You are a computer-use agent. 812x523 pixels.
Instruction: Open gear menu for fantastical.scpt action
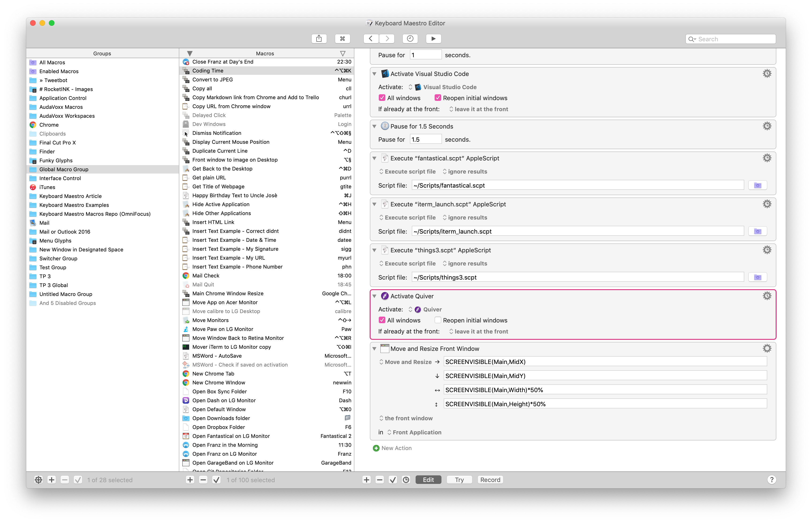click(767, 158)
